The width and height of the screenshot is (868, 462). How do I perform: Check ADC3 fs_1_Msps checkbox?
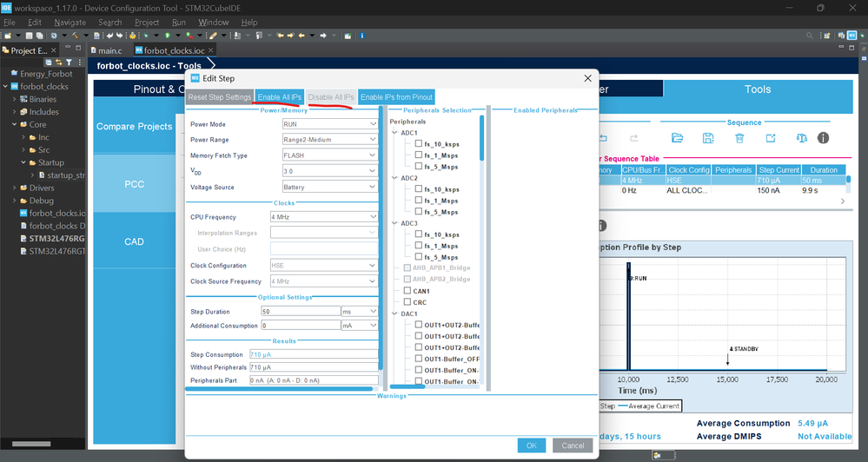tap(419, 245)
